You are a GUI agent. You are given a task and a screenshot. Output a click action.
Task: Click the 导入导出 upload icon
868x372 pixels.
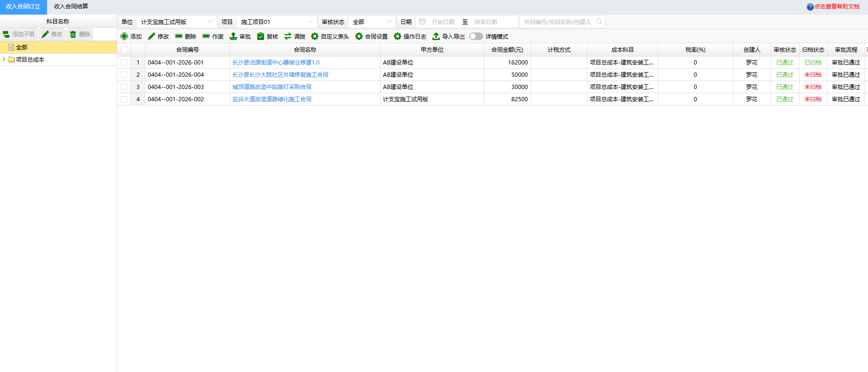436,36
